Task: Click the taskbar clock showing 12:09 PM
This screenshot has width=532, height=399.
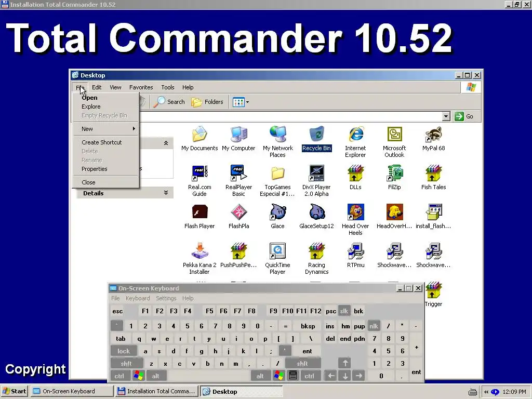Action: coord(514,392)
